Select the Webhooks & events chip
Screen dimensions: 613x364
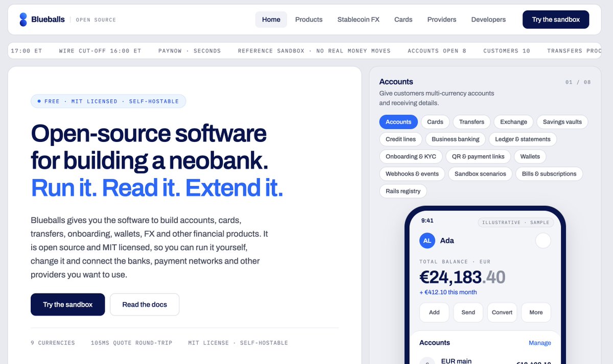point(412,174)
